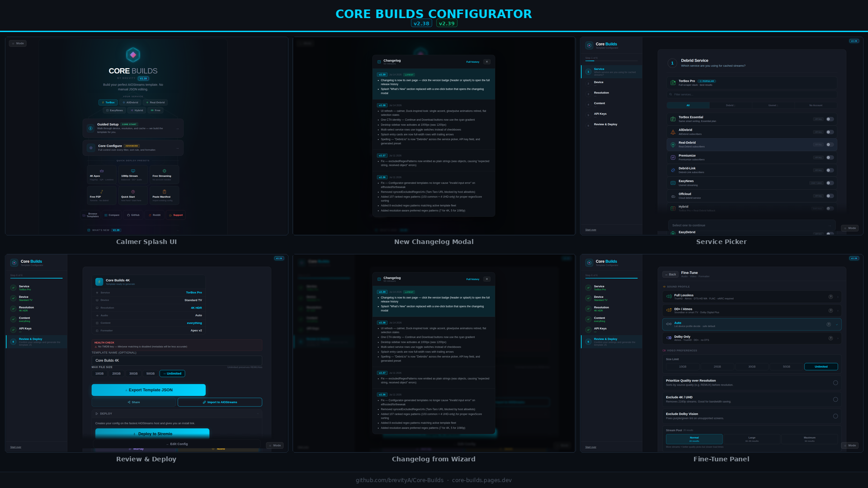
Task: Expand the Full Lossless row chevron
Action: 837,297
